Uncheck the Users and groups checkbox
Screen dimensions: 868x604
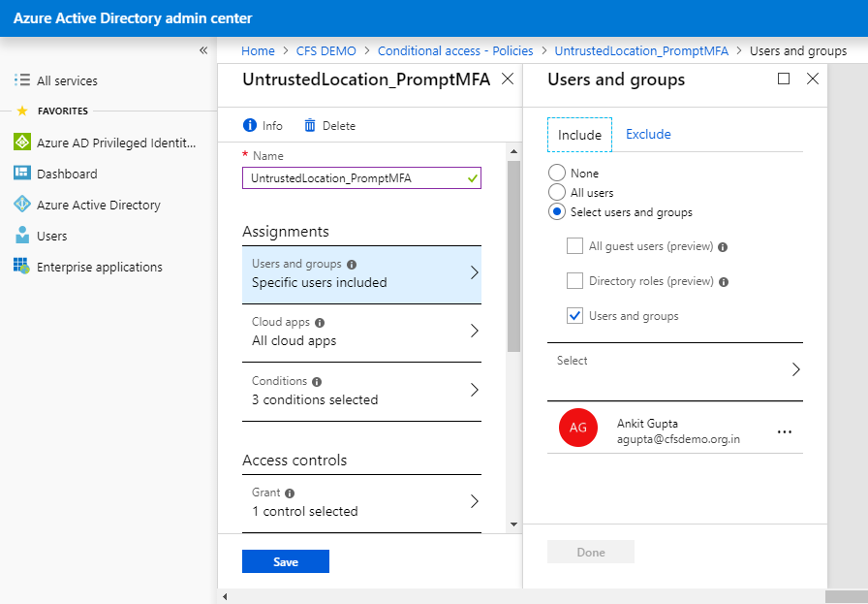(574, 315)
